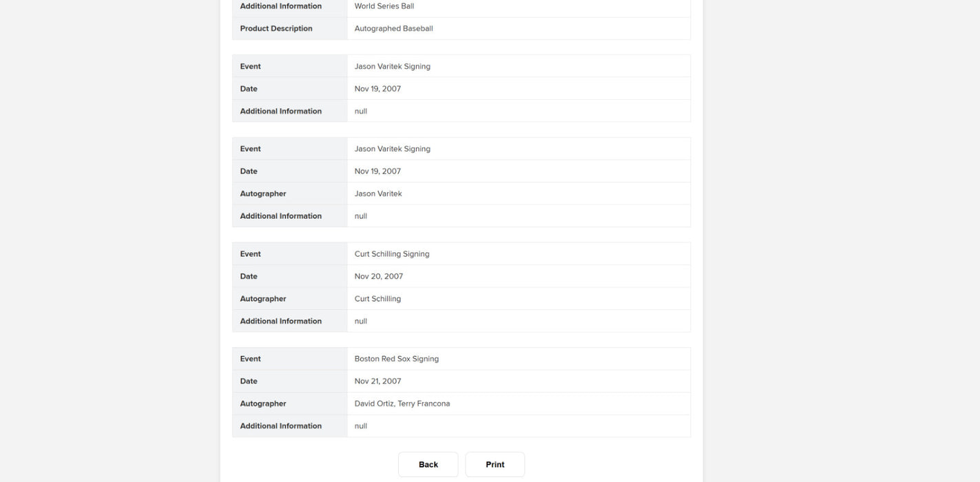Click the 'Curt Schilling' autographer value
Image resolution: width=980 pixels, height=482 pixels.
377,299
